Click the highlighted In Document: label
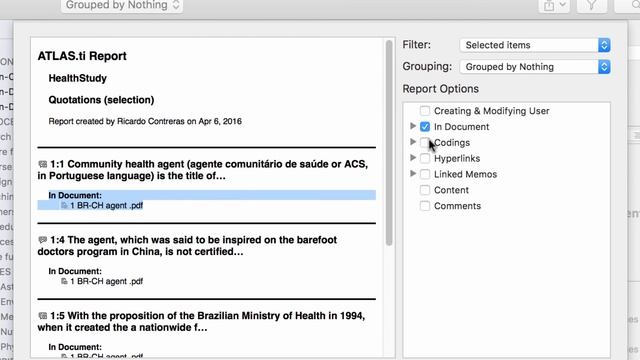 (75, 195)
